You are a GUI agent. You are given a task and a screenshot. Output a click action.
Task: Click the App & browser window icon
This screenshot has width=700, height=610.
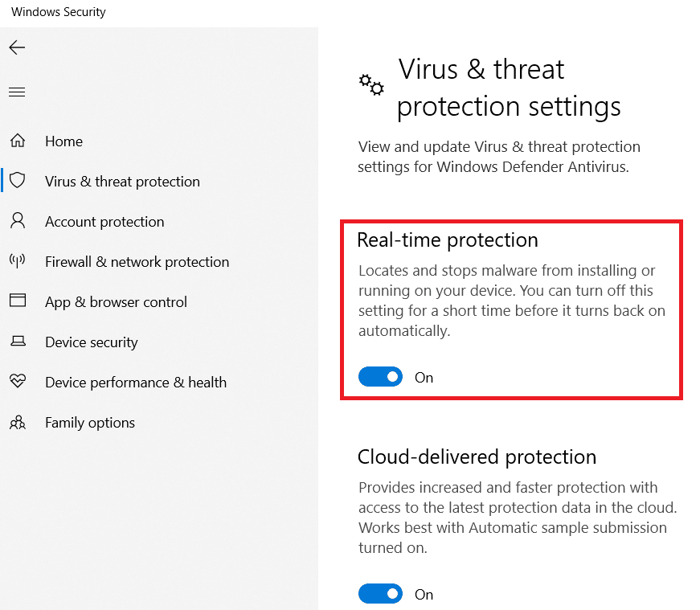[17, 301]
